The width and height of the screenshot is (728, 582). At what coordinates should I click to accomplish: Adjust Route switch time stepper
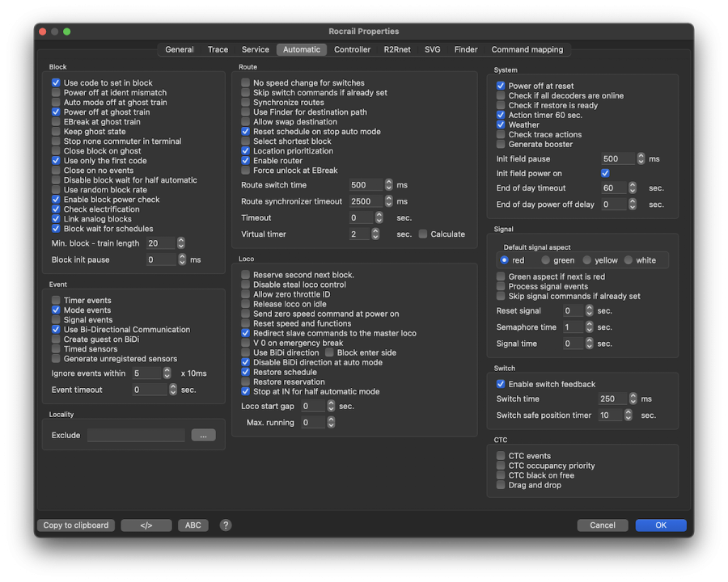tap(389, 185)
